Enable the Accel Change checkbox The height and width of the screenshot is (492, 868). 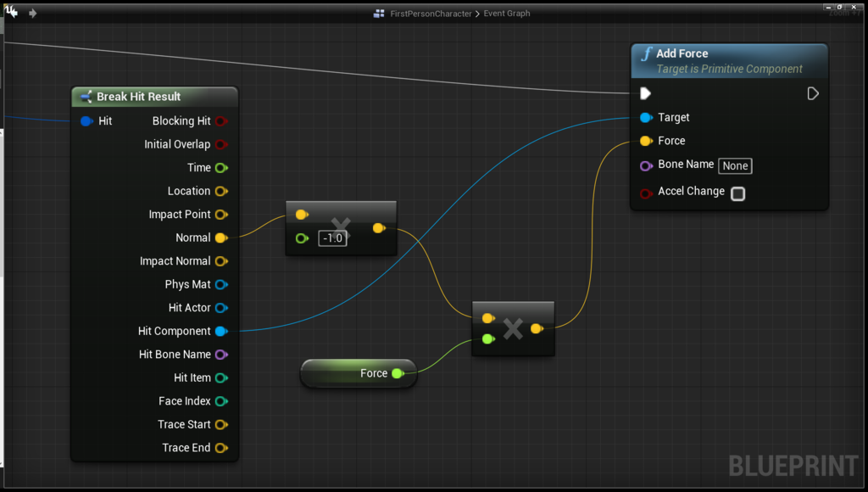pos(738,193)
